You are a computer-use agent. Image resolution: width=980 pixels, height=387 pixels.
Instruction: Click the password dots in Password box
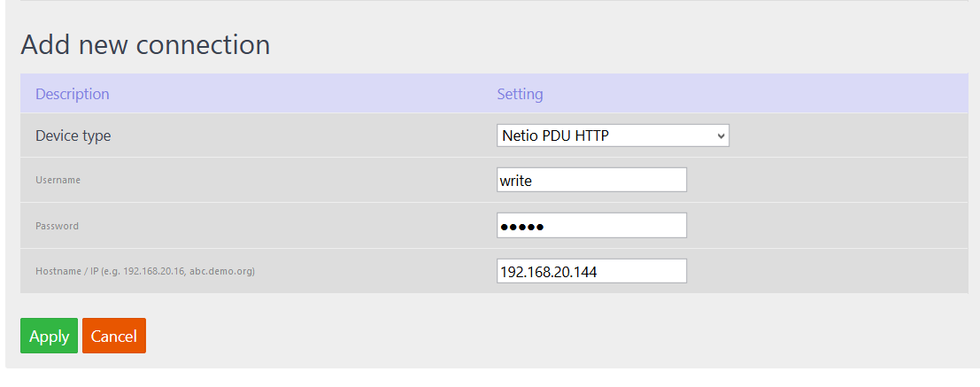522,227
